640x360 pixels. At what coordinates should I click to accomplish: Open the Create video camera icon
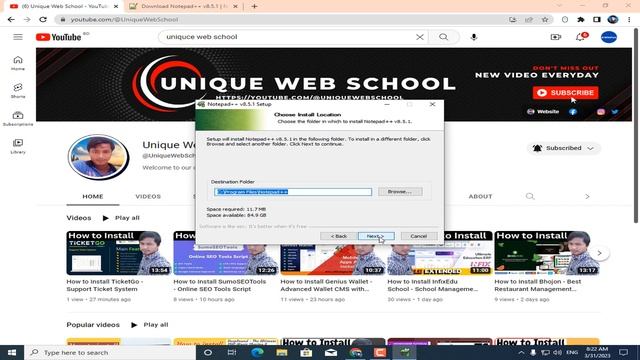(556, 37)
